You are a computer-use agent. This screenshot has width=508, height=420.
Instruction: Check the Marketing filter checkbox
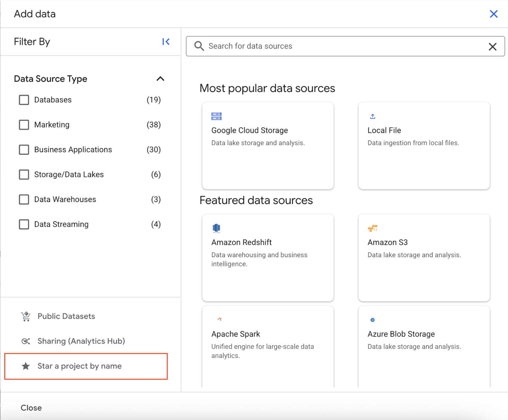coord(24,125)
